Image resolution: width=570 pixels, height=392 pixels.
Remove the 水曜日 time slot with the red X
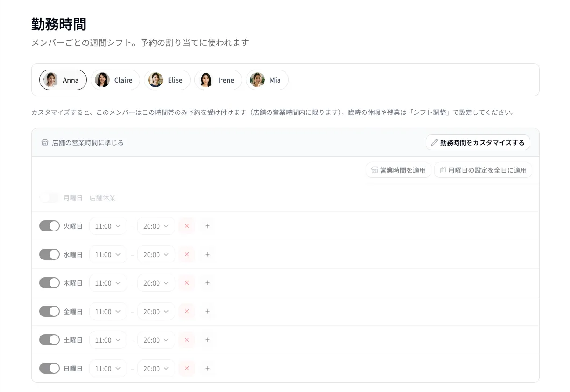[187, 254]
